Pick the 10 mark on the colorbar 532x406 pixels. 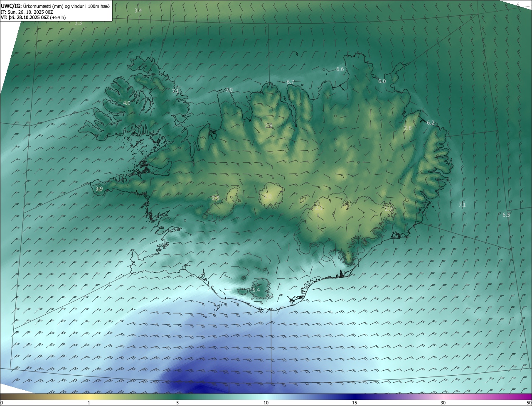[266, 403]
